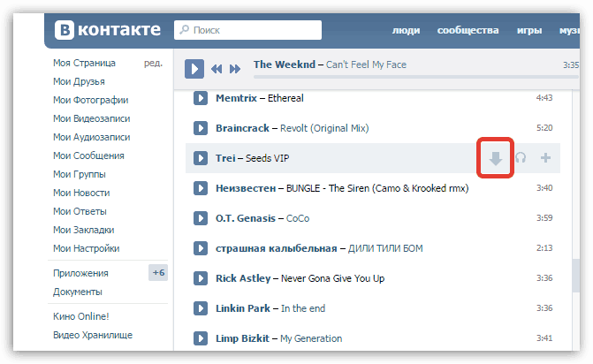Click the ред. edit link beside Моя Страница
Viewport: 593px width, 364px height.
[153, 63]
